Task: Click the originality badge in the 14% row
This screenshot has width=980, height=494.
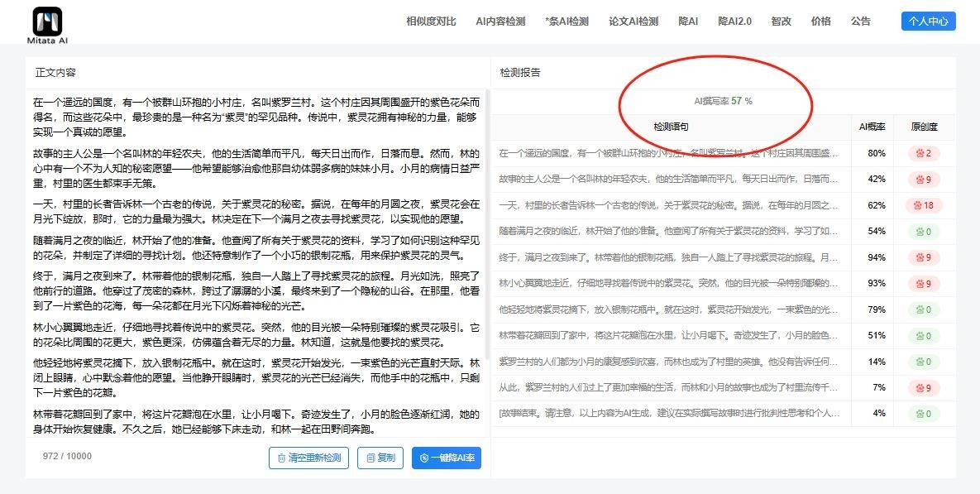Action: (x=924, y=362)
